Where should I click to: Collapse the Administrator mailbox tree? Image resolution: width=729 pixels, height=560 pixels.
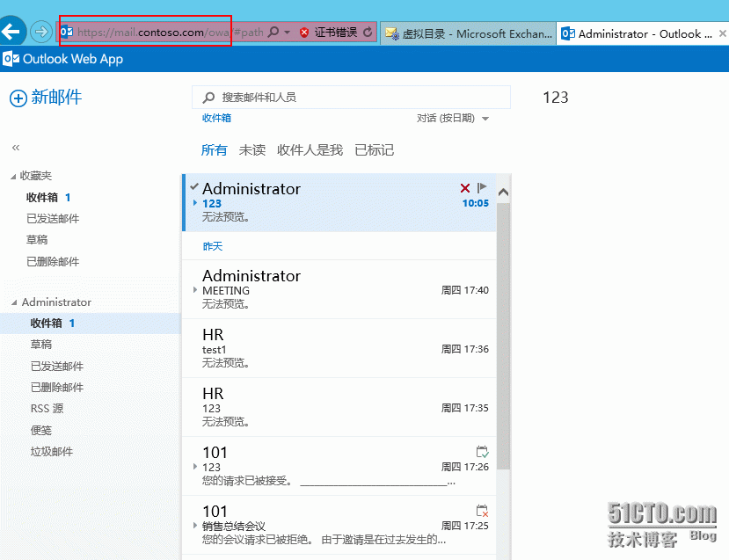(14, 302)
